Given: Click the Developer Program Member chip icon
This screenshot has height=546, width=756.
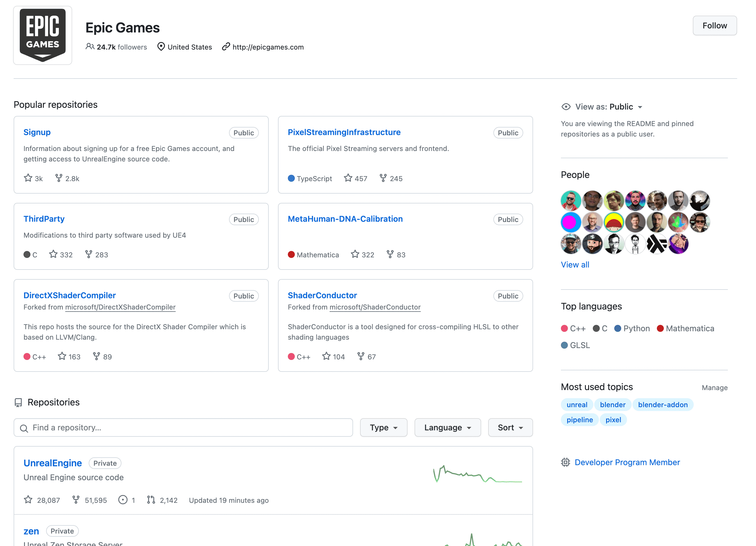Looking at the screenshot, I should click(565, 462).
